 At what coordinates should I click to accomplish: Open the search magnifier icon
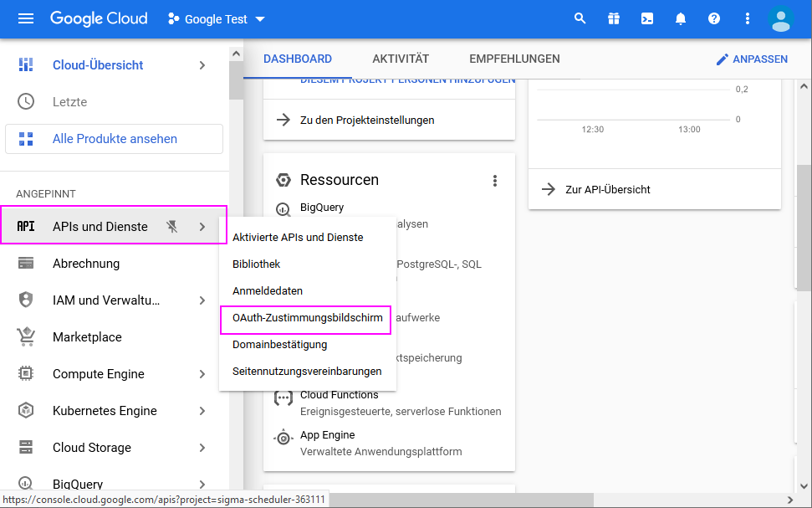580,19
